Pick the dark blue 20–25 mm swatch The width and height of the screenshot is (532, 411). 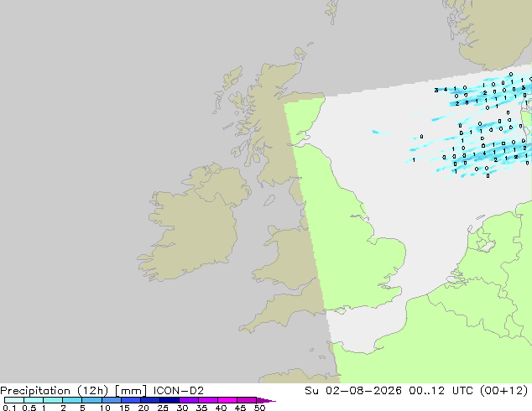(150, 400)
